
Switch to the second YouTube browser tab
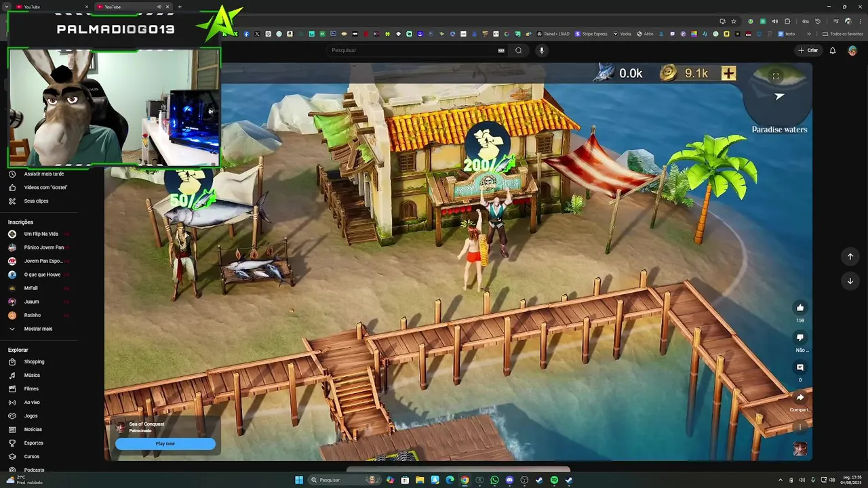(x=132, y=7)
